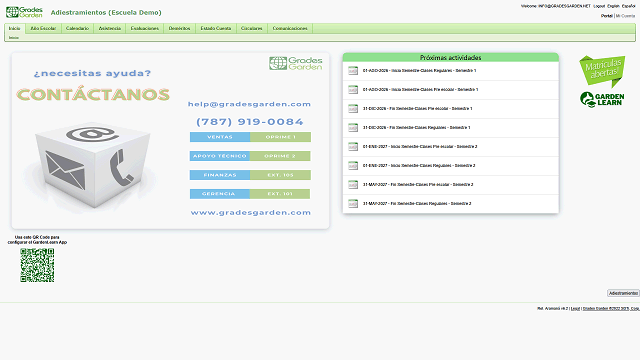640x360 pixels.
Task: Click the EXT. 105 label
Action: (x=280, y=175)
